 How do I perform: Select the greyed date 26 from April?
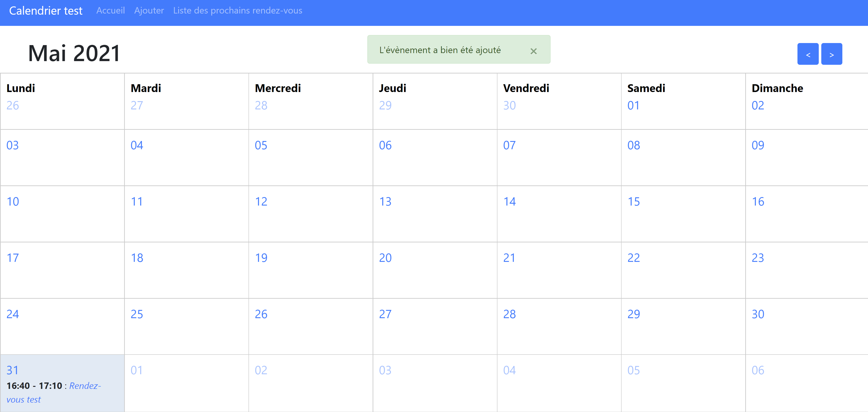[12, 105]
